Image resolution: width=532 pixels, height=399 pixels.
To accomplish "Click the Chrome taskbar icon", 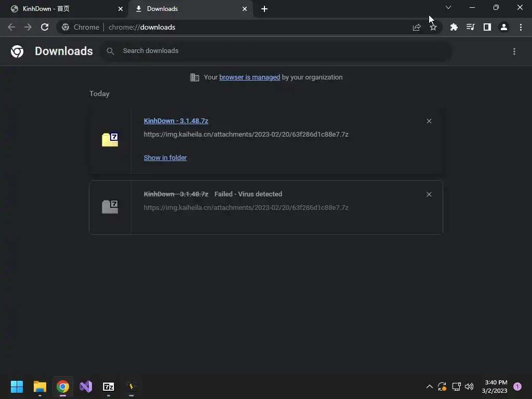I will [63, 387].
